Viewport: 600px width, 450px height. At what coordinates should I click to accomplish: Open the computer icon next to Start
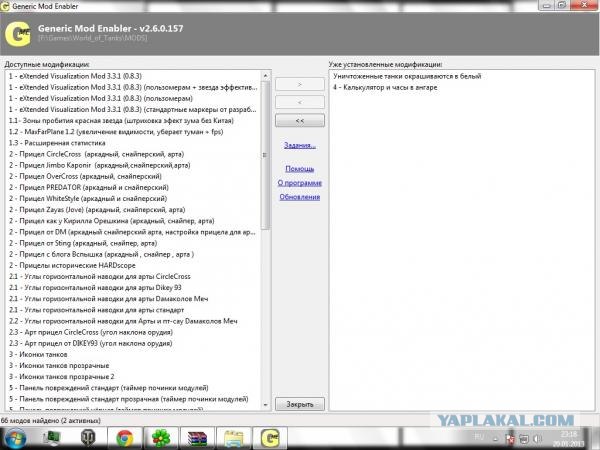pos(52,438)
